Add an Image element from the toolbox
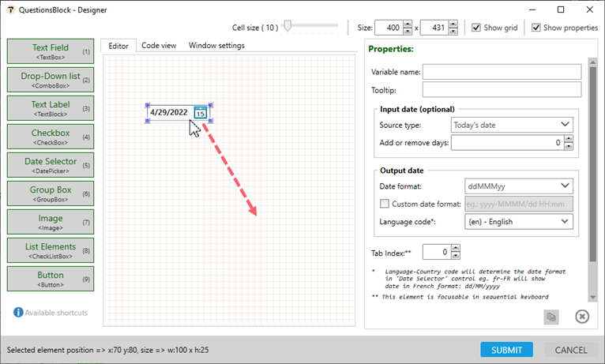 pos(51,222)
